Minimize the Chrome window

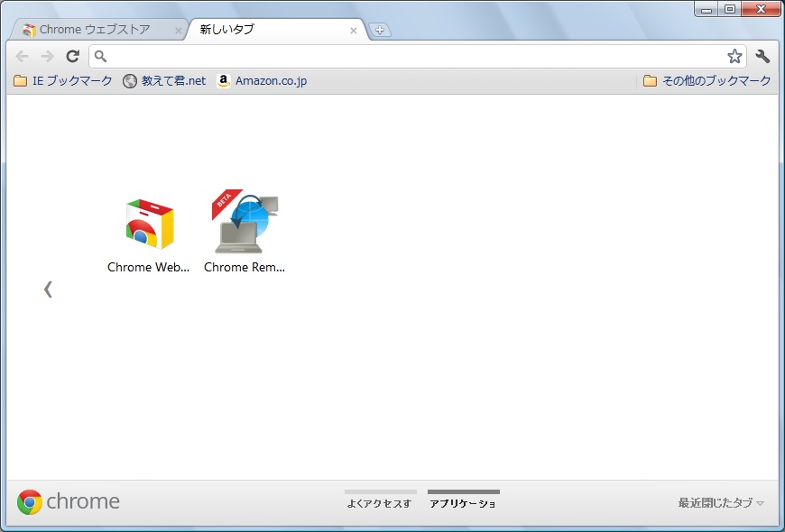[x=706, y=9]
